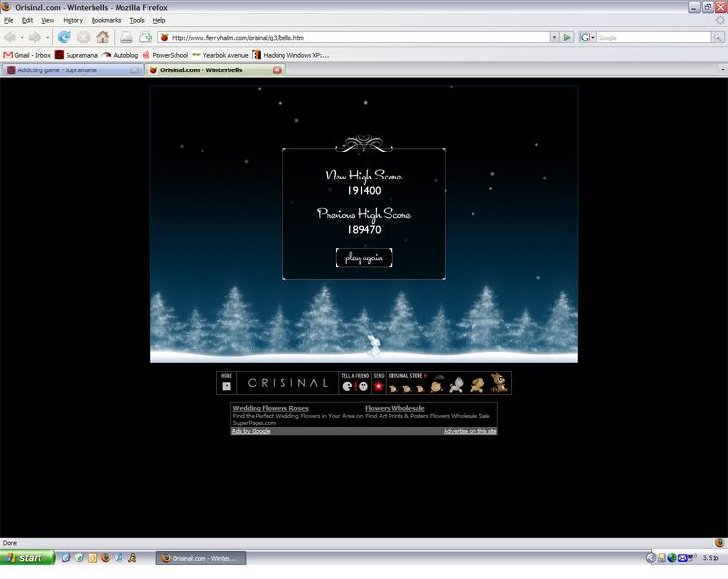The height and width of the screenshot is (579, 728).
Task: Click the browser Forward arrow button
Action: click(35, 38)
